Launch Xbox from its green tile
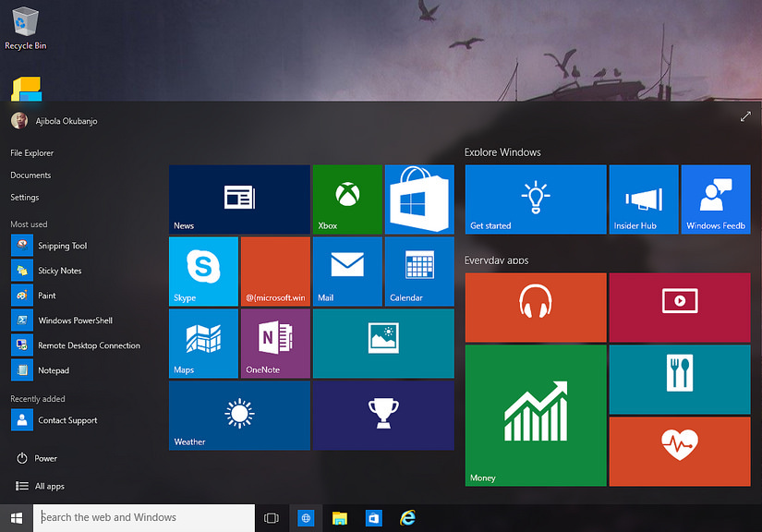 (346, 199)
